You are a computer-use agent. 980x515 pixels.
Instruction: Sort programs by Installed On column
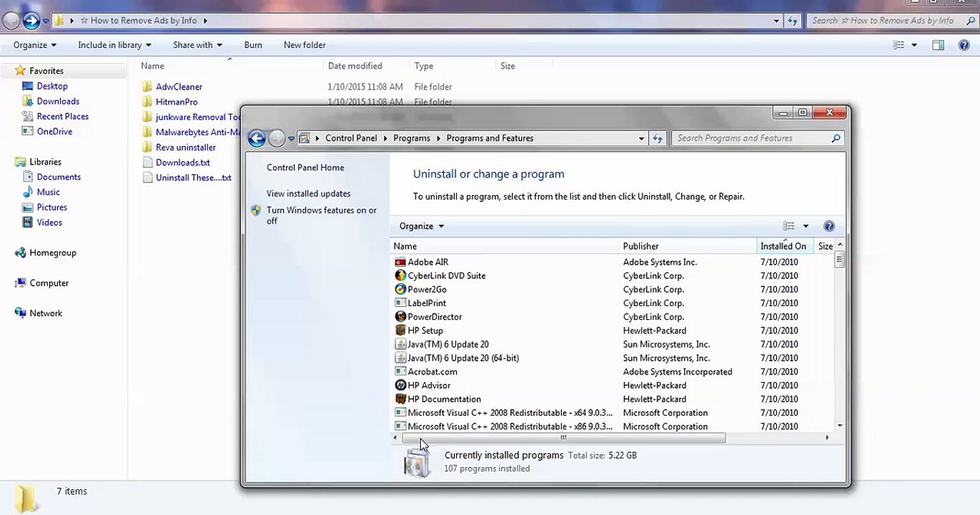point(785,246)
